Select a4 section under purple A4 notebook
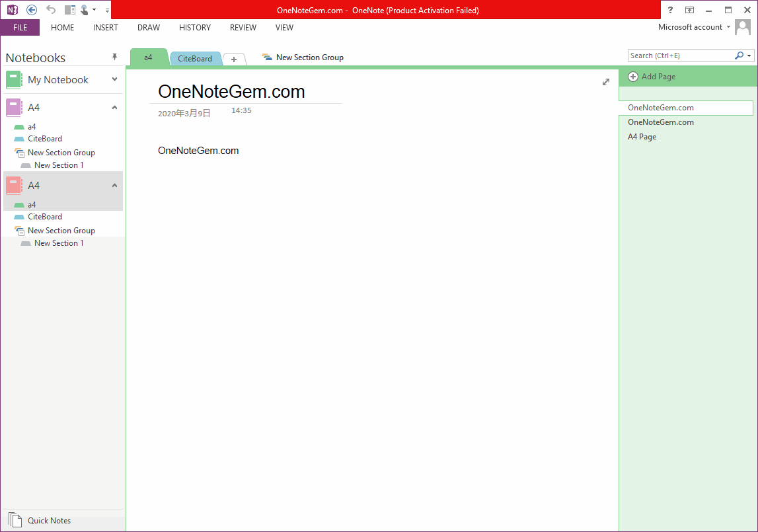This screenshot has height=532, width=758. pyautogui.click(x=32, y=127)
